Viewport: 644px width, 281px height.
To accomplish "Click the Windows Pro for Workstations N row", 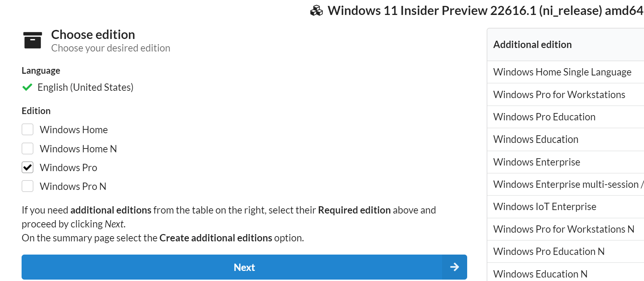I will point(565,229).
